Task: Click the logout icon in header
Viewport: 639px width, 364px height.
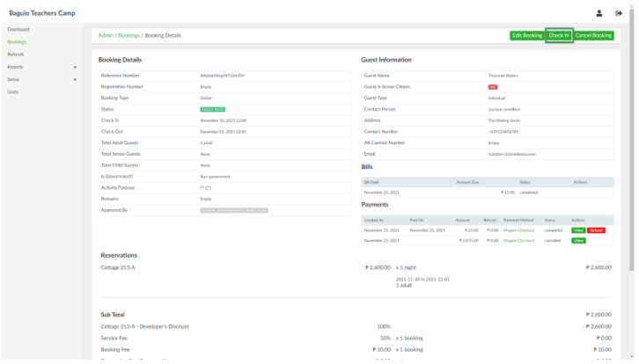Action: point(619,13)
